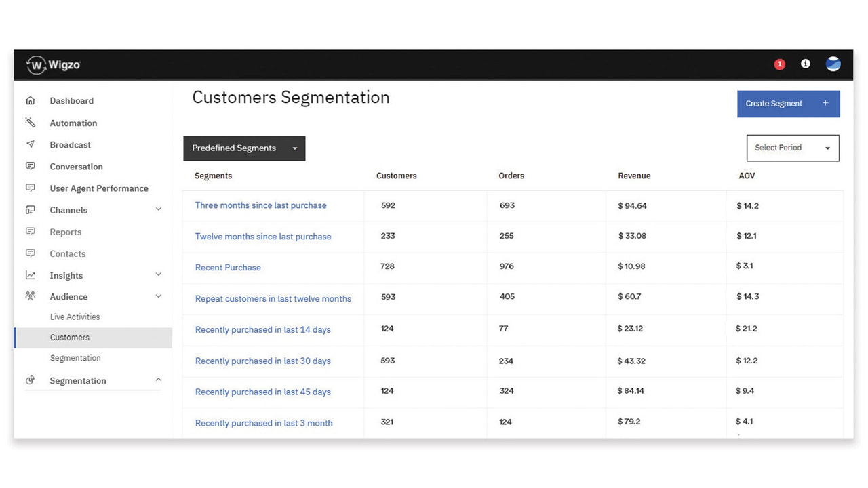Collapse the Segmentation section chevron
Image resolution: width=868 pixels, height=488 pixels.
tap(158, 380)
